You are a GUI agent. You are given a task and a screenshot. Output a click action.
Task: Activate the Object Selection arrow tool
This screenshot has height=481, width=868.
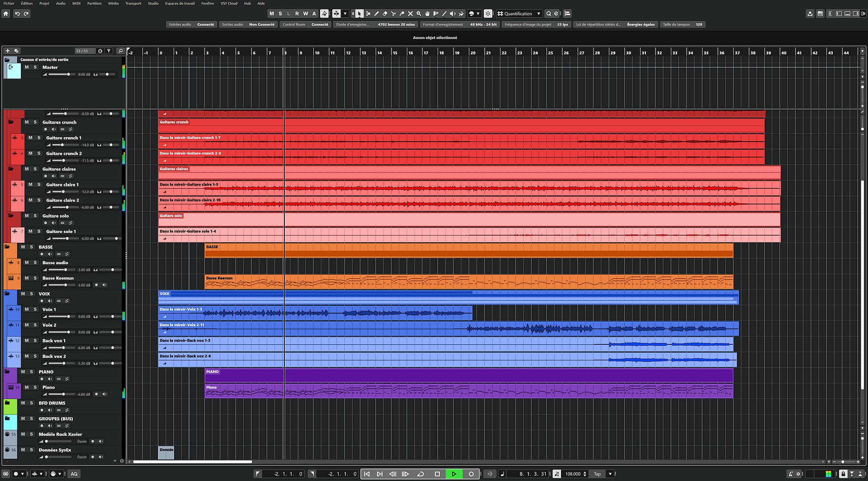359,14
